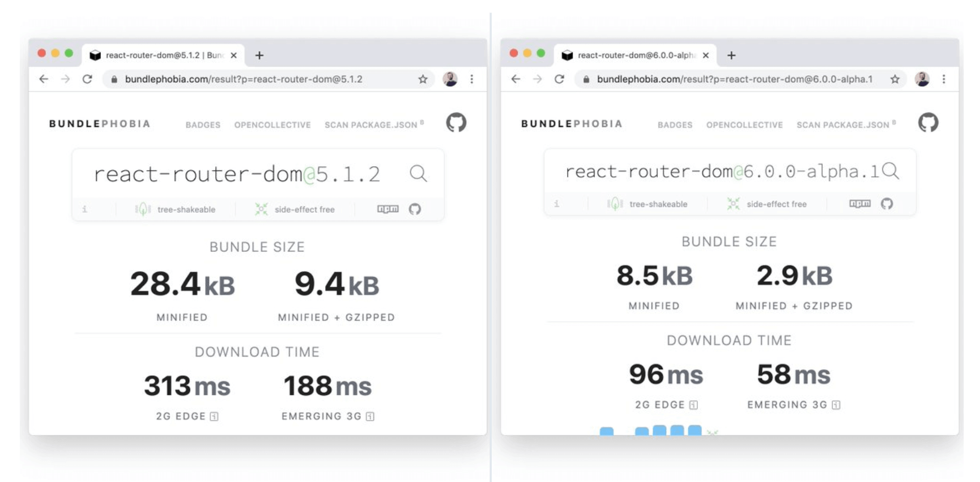The width and height of the screenshot is (980, 482).
Task: Click forward arrow in right browser window
Action: [x=537, y=79]
